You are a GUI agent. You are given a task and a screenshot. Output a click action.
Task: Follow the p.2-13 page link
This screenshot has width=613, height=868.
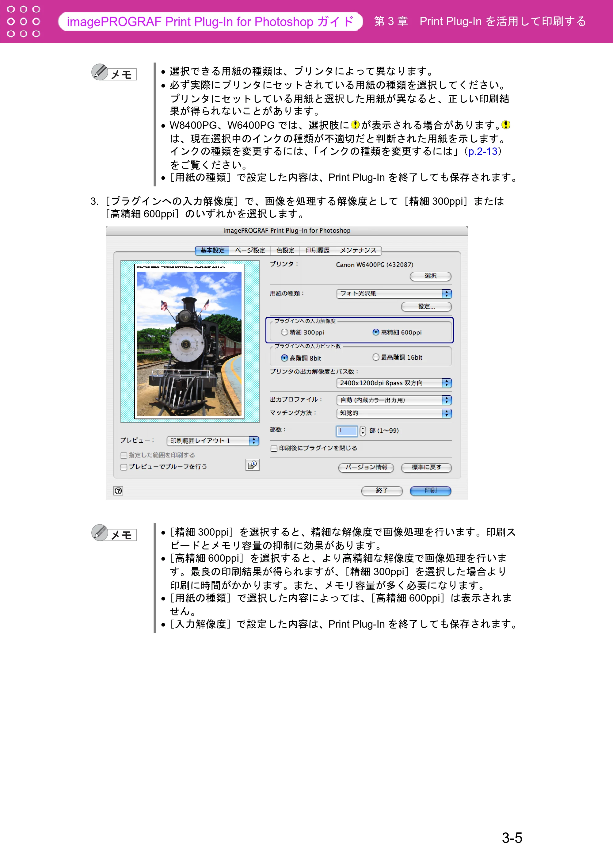click(x=483, y=151)
